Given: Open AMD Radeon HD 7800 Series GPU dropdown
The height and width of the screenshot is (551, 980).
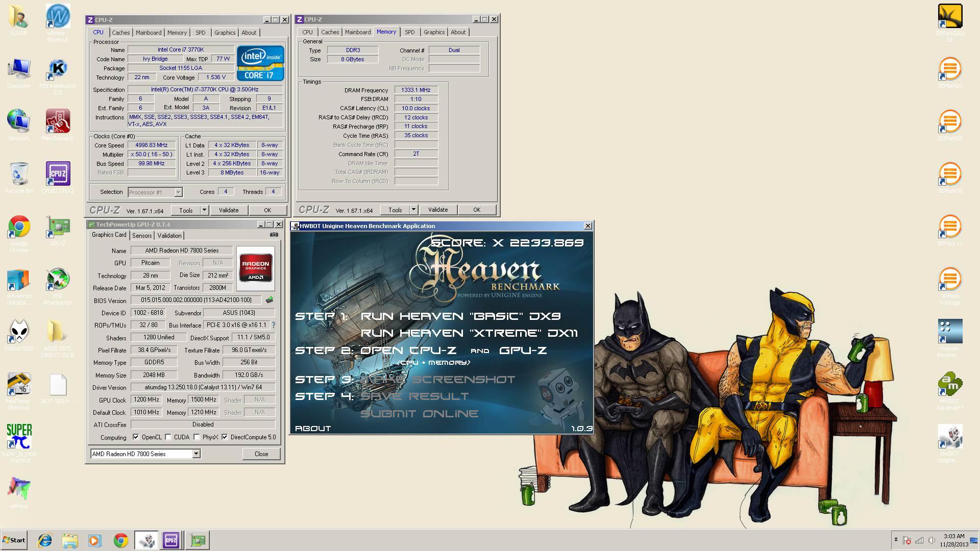Looking at the screenshot, I should click(x=196, y=454).
